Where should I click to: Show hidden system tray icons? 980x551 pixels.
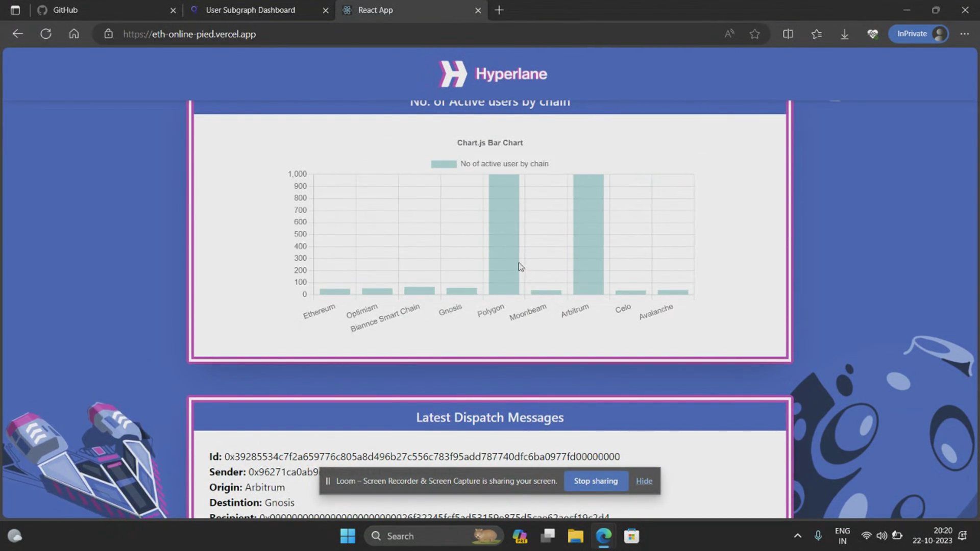(x=797, y=536)
